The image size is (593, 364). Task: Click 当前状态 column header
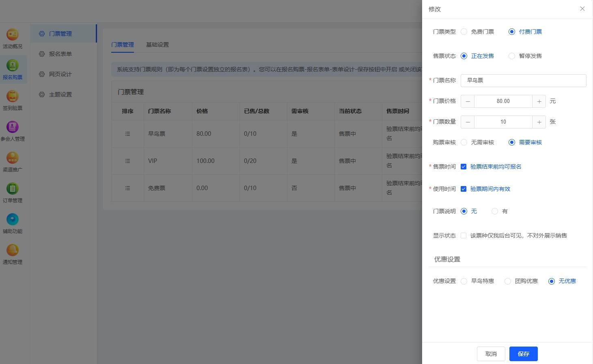click(350, 111)
